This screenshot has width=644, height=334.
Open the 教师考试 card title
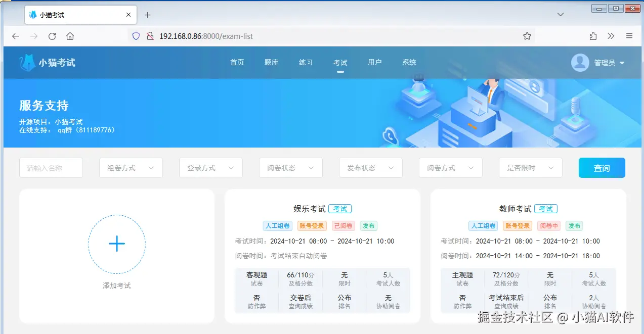pyautogui.click(x=515, y=209)
